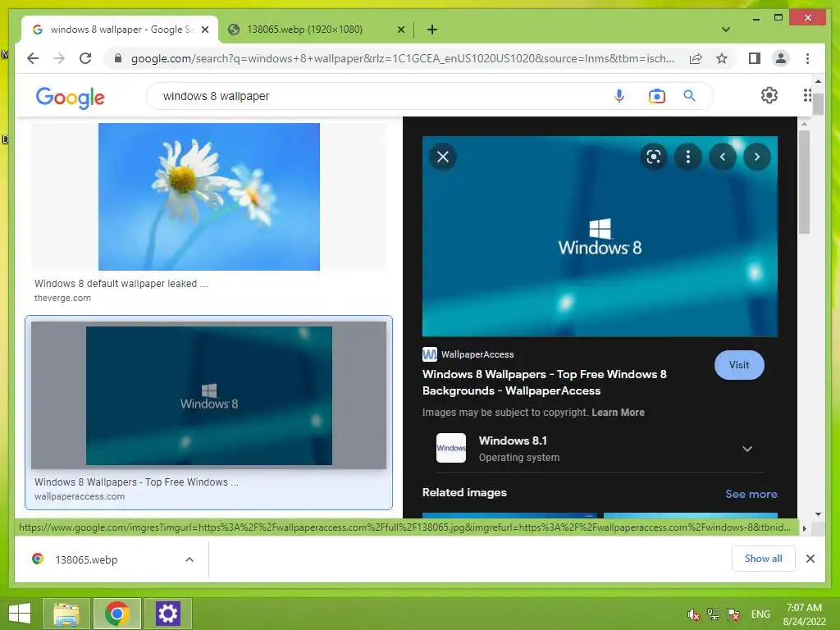Open 138065.webp download options arrow

click(189, 559)
